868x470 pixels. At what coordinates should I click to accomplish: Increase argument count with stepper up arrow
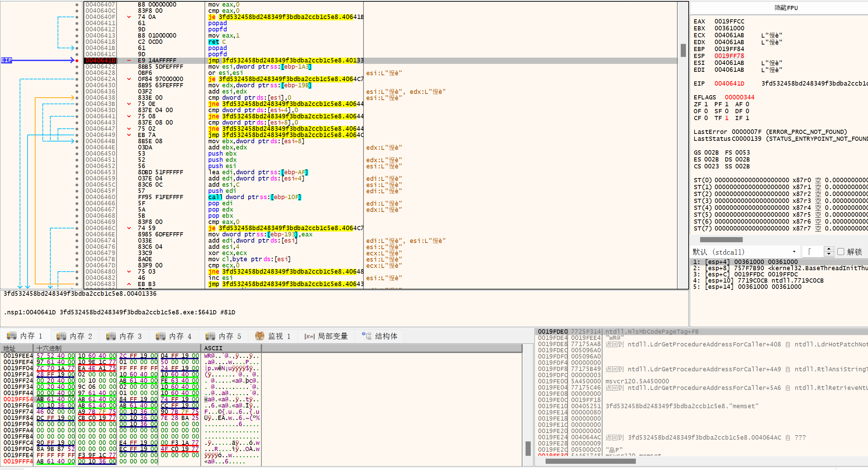coord(829,249)
